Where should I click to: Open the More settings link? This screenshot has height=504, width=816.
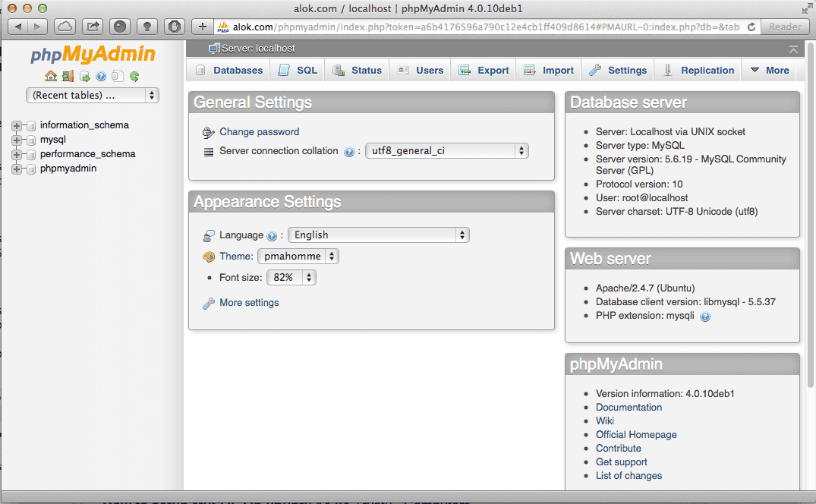click(x=249, y=303)
